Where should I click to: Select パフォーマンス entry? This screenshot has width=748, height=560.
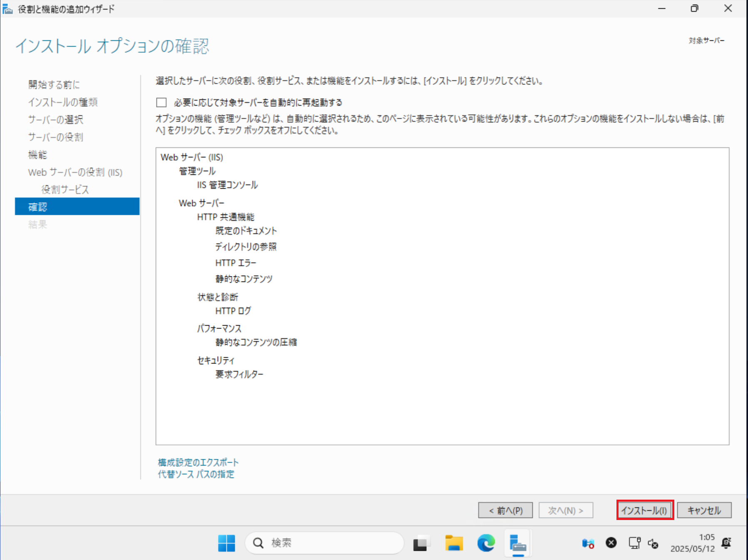click(x=219, y=329)
